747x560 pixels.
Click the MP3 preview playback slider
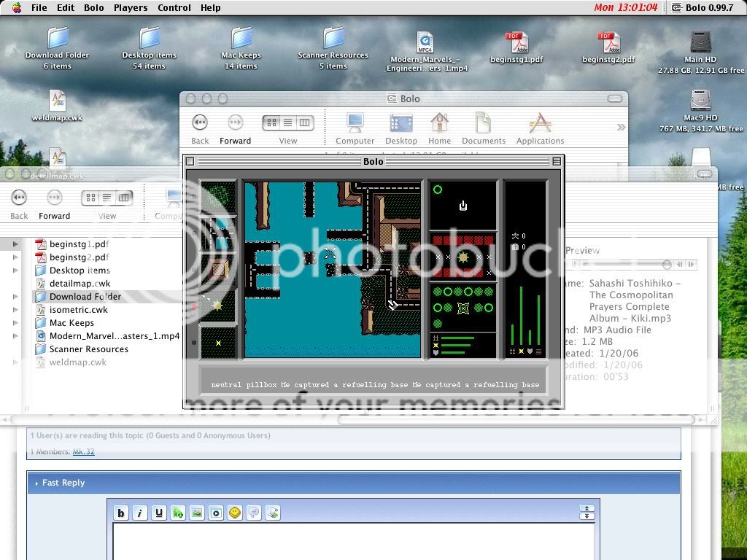[x=620, y=264]
